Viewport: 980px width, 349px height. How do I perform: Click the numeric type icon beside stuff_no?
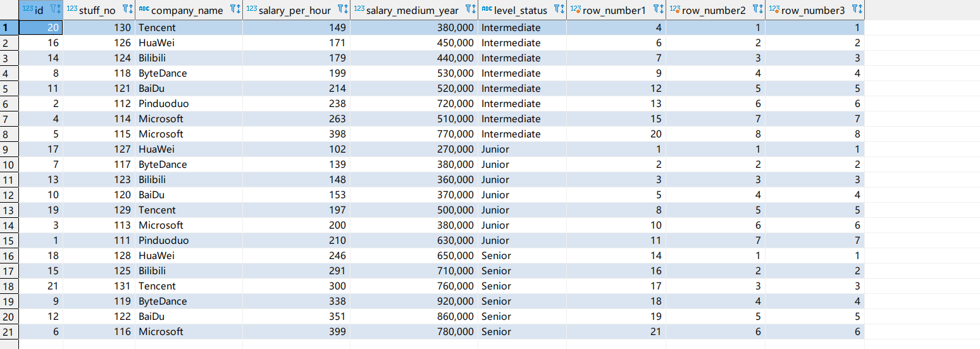71,9
